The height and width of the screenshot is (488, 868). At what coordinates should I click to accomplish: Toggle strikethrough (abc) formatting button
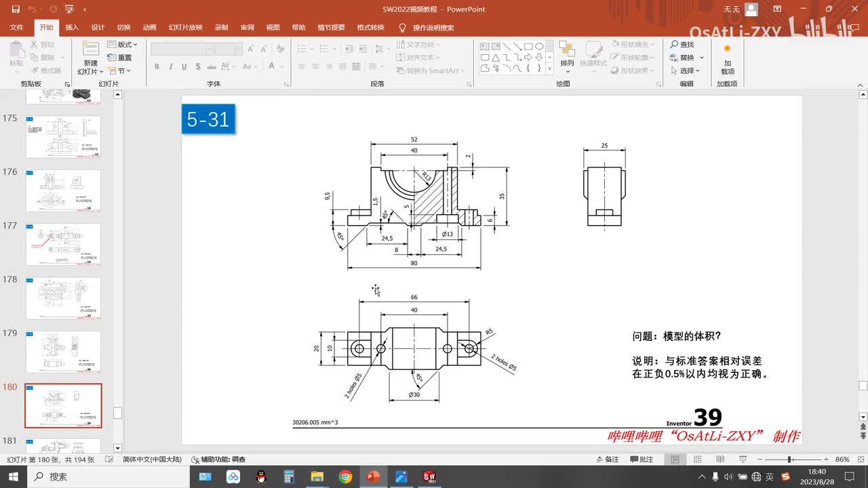pyautogui.click(x=212, y=66)
